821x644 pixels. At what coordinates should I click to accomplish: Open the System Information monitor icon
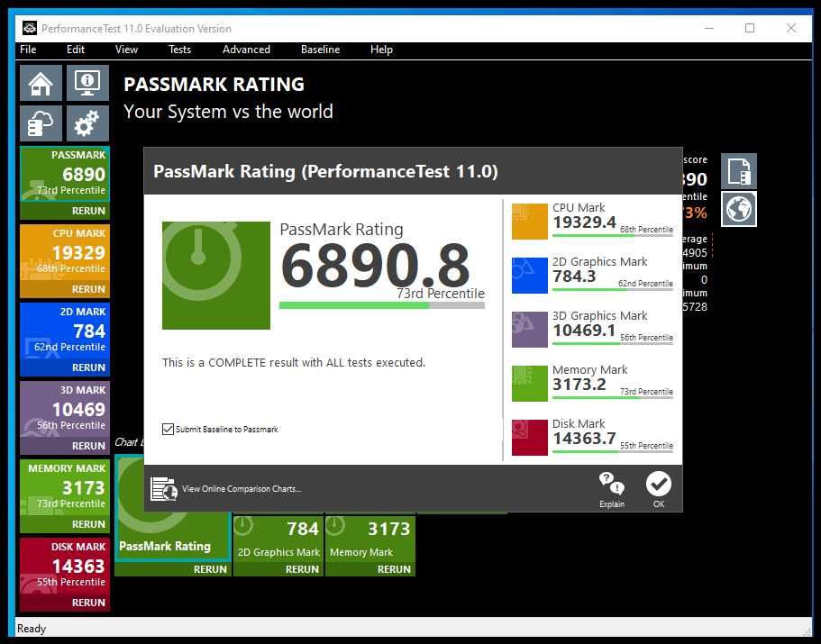87,83
